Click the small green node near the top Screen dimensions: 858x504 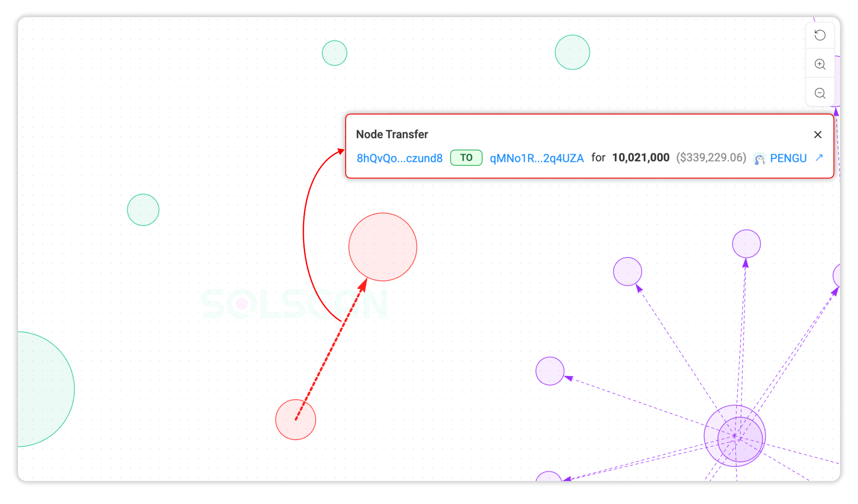[335, 53]
